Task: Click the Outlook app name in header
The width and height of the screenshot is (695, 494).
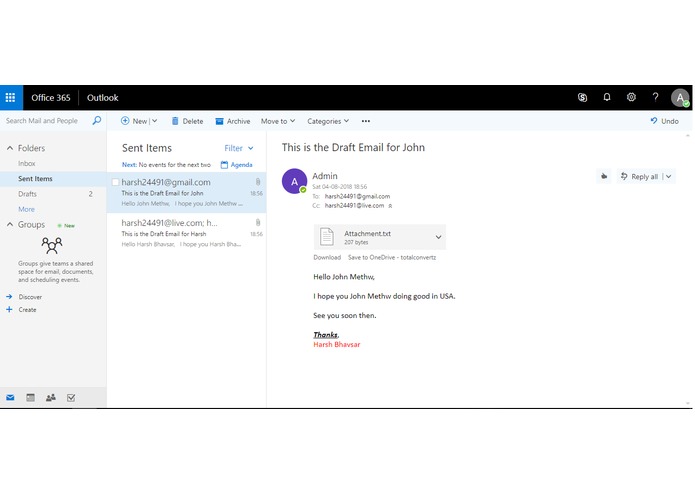Action: tap(102, 97)
